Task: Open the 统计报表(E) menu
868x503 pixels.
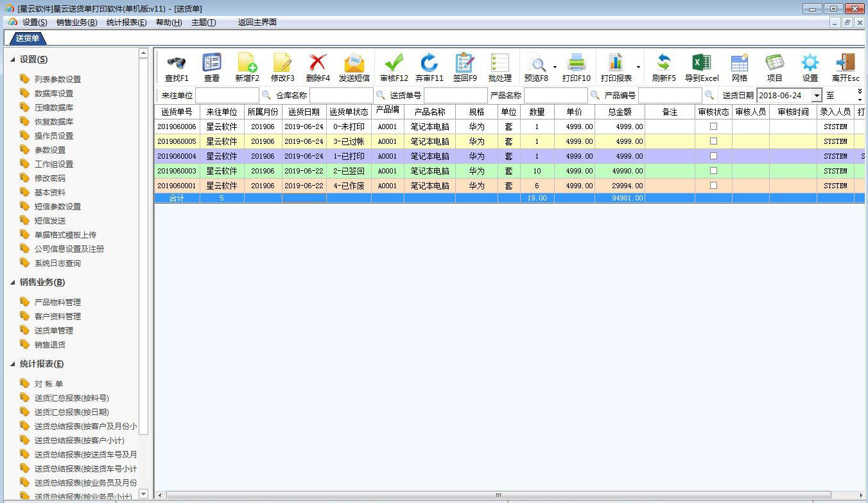Action: click(126, 22)
